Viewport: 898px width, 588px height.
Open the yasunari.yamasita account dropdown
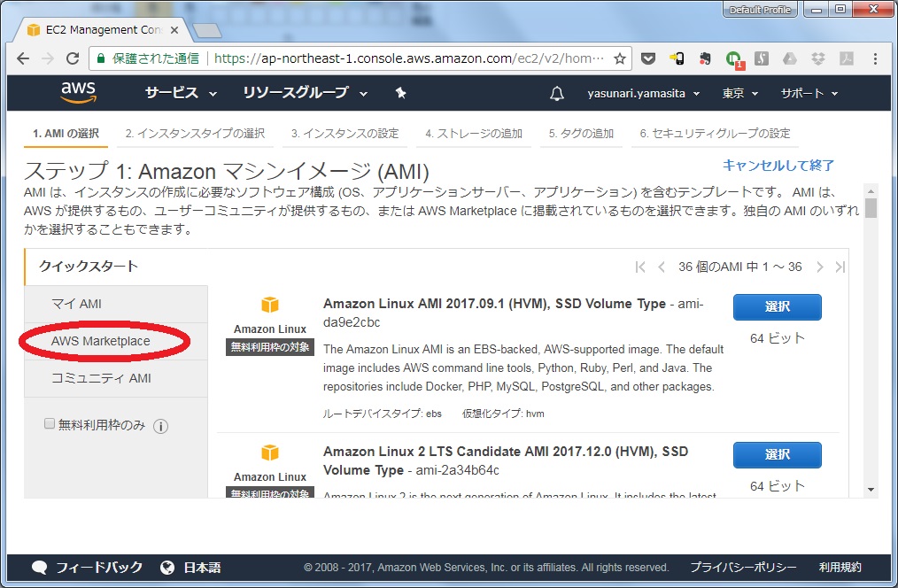click(644, 93)
